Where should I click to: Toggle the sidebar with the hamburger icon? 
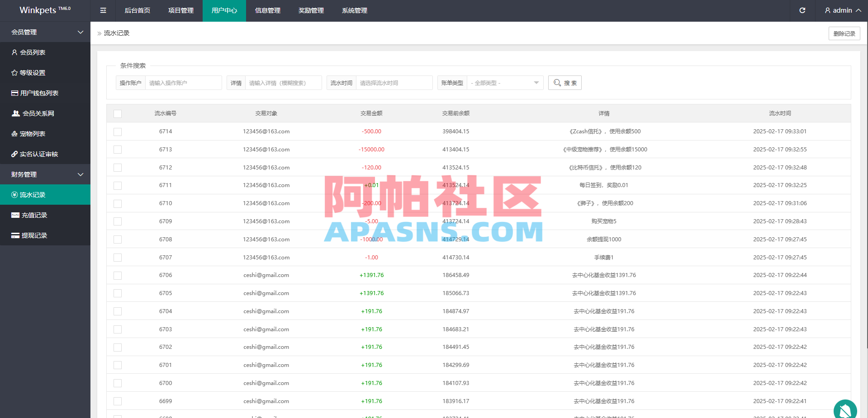point(103,10)
